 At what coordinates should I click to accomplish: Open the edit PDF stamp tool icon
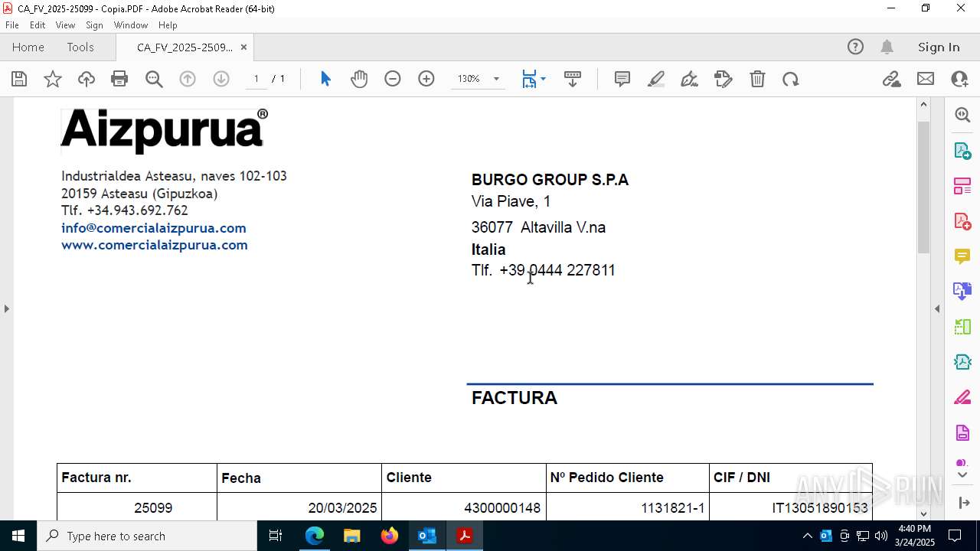pyautogui.click(x=724, y=79)
